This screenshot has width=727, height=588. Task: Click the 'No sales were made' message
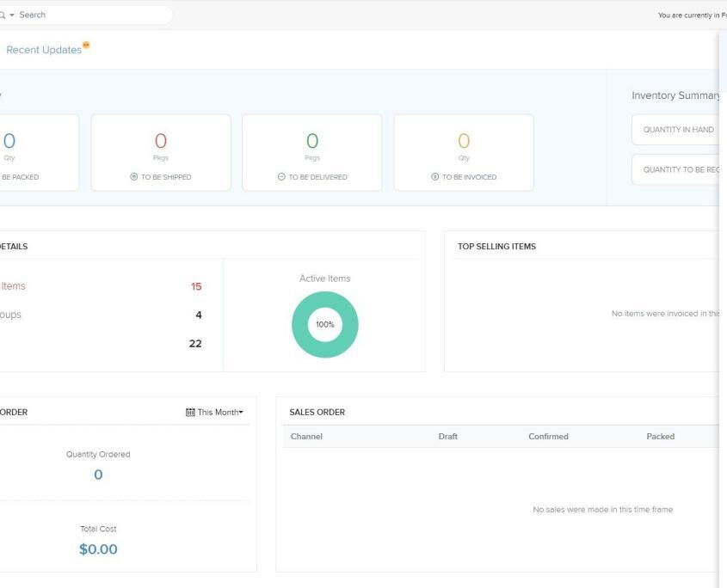tap(603, 510)
